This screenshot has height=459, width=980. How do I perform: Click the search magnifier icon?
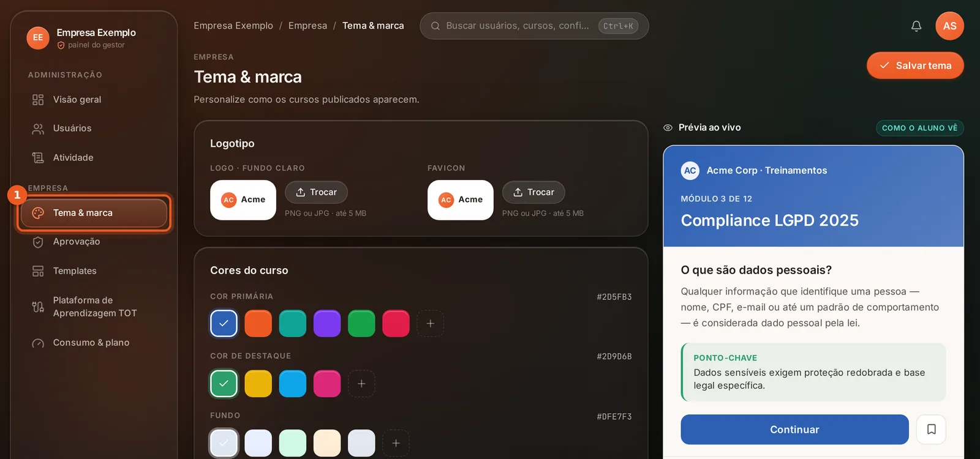point(435,26)
